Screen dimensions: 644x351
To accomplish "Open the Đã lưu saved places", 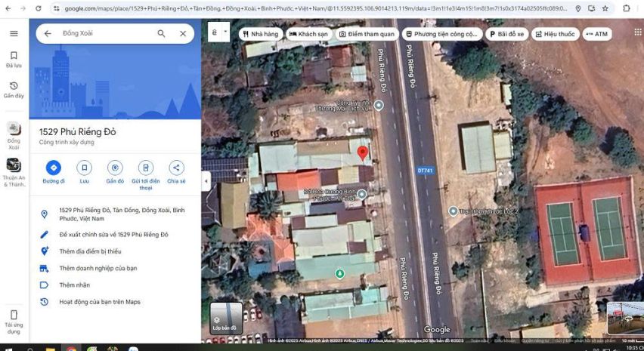I will [x=14, y=59].
